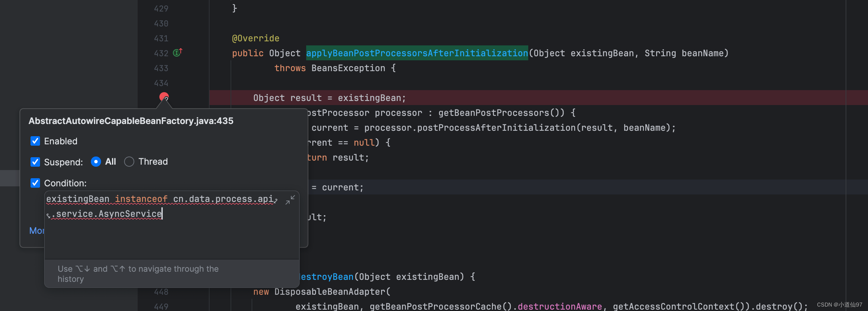This screenshot has height=311, width=868.
Task: Click the red conditional breakpoint marker
Action: [x=164, y=97]
